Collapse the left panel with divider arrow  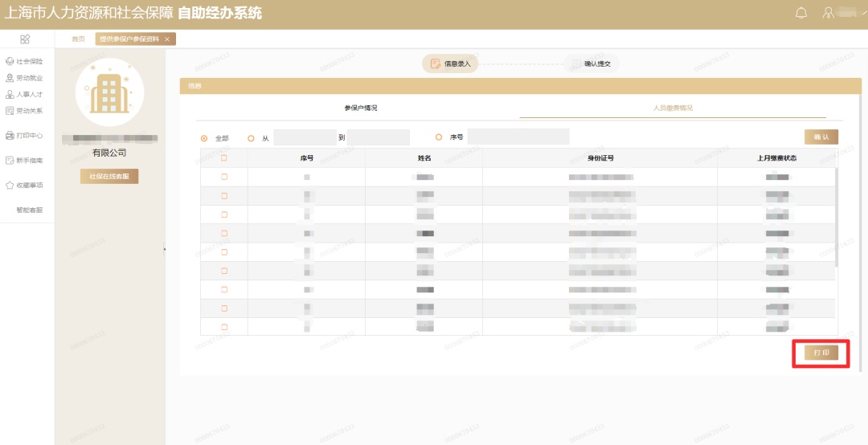[165, 249]
